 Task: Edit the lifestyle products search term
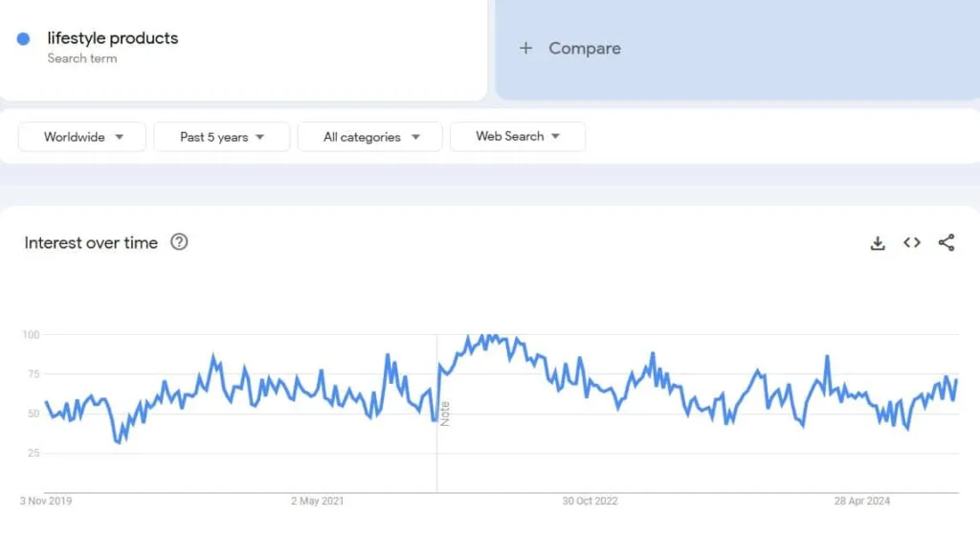click(x=113, y=38)
